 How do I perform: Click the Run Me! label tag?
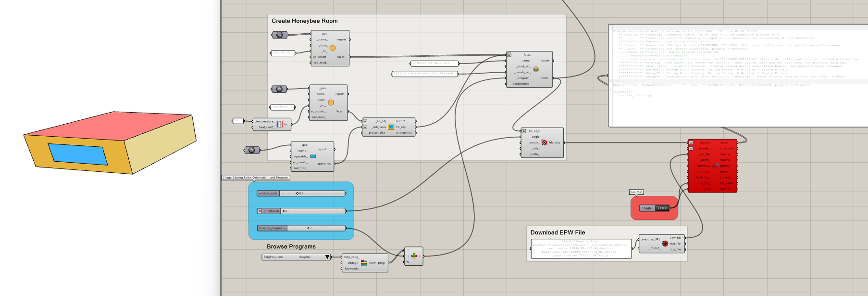click(636, 192)
